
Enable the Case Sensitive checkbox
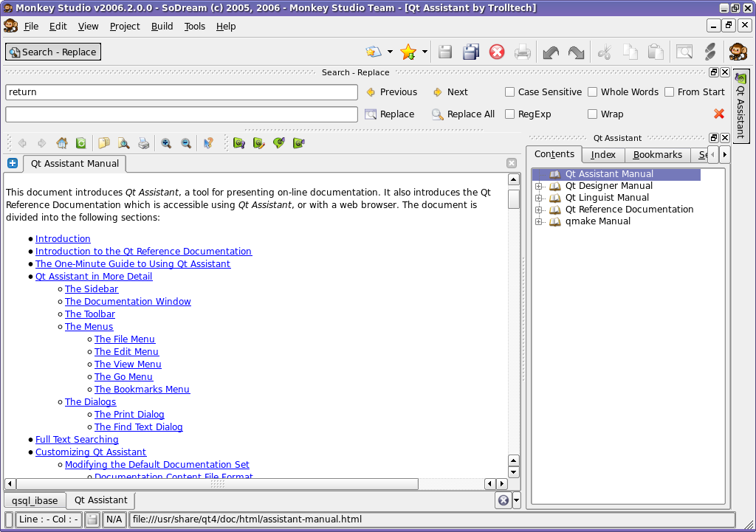coord(509,92)
